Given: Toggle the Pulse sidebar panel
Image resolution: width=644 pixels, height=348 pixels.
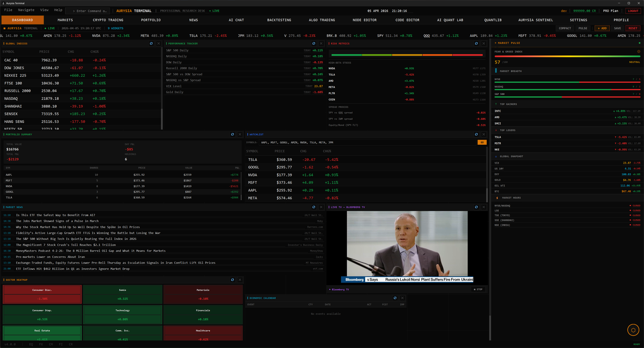Looking at the screenshot, I should (x=583, y=29).
